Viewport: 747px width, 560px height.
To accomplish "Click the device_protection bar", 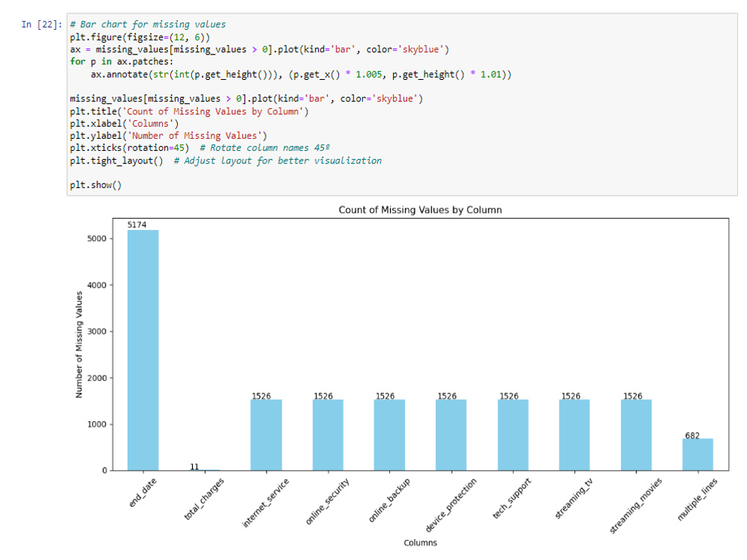I will 451,435.
